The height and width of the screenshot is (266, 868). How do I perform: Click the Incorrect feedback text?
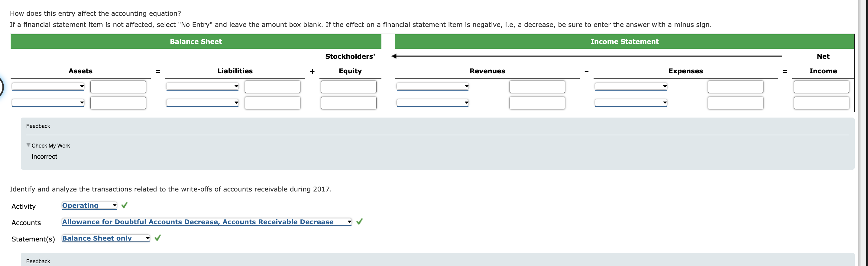[44, 156]
